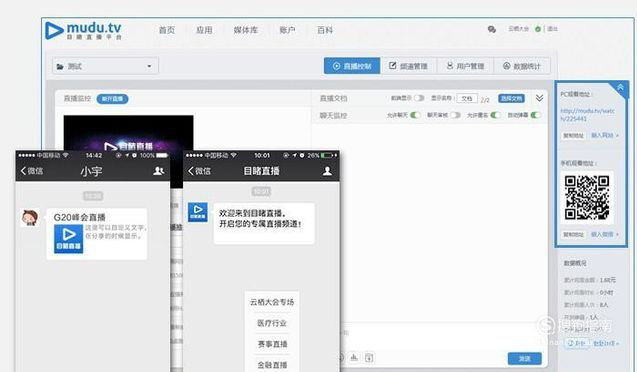Click the 嵌入微信 link
This screenshot has height=372, width=637.
[x=604, y=234]
